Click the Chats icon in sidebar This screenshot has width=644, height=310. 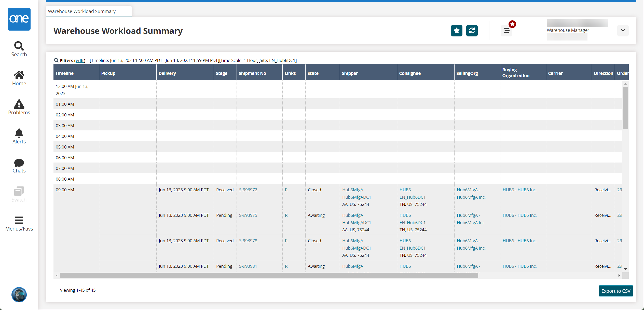[19, 165]
